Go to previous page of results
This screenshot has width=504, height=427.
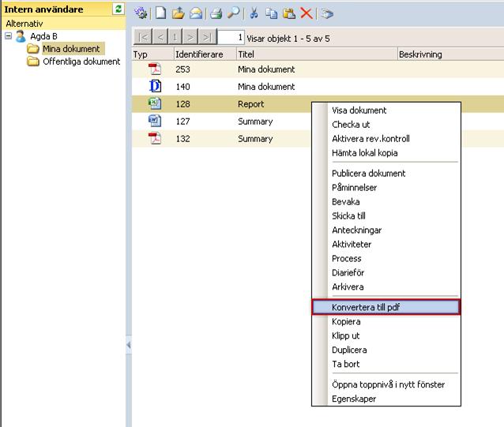coord(160,37)
